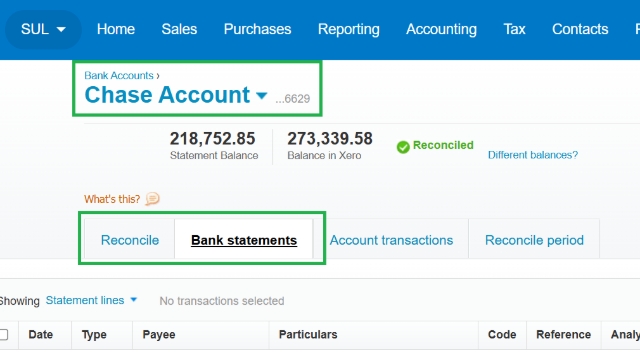
Task: Click the green Reconciled checkmark icon
Action: tap(403, 147)
